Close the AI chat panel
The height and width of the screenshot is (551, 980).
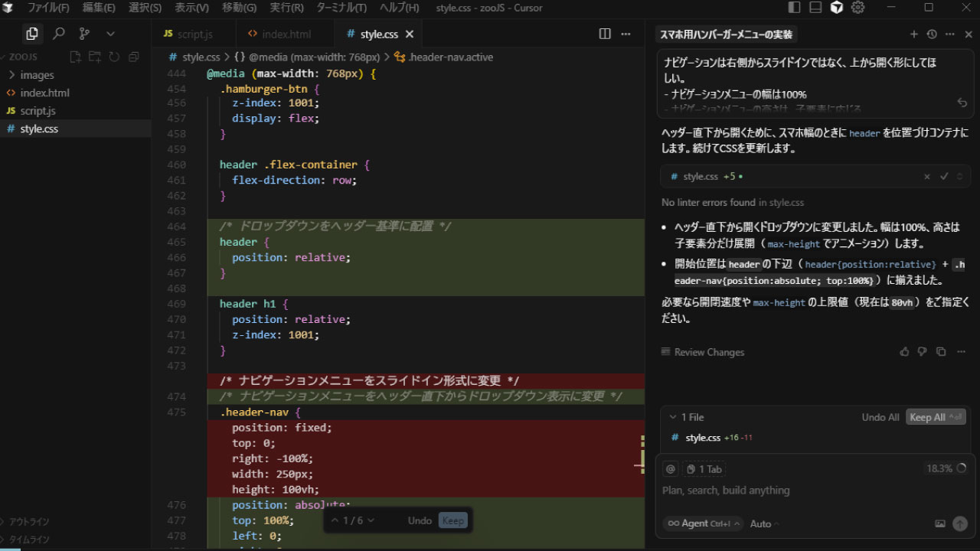coord(969,34)
